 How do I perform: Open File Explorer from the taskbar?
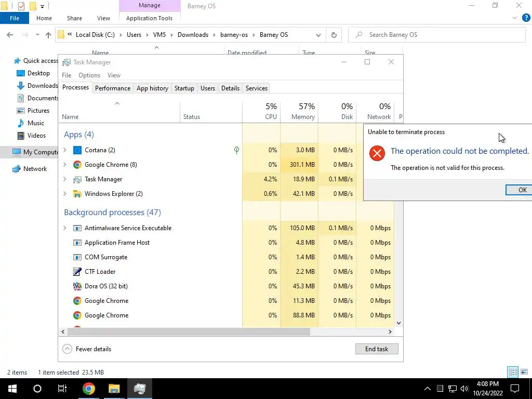pos(114,389)
